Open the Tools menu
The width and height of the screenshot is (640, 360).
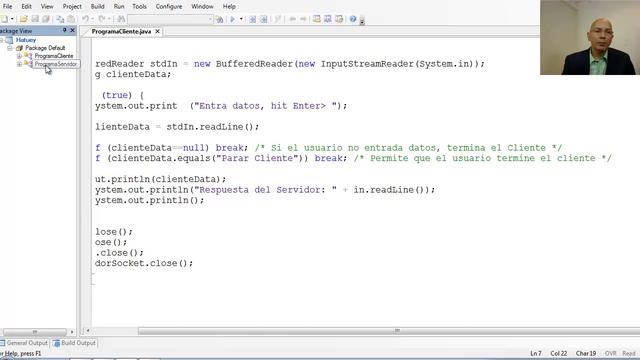coord(139,7)
